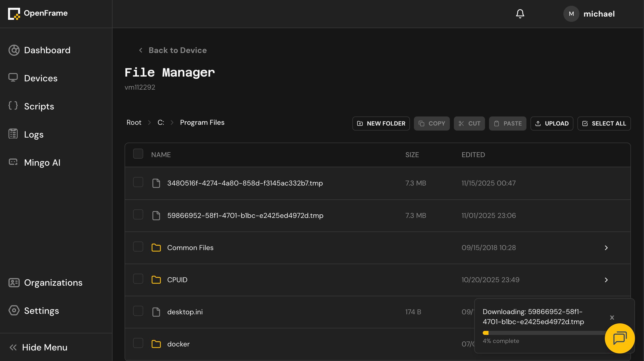Click the Hide Menu label
This screenshot has height=361, width=644.
click(45, 347)
